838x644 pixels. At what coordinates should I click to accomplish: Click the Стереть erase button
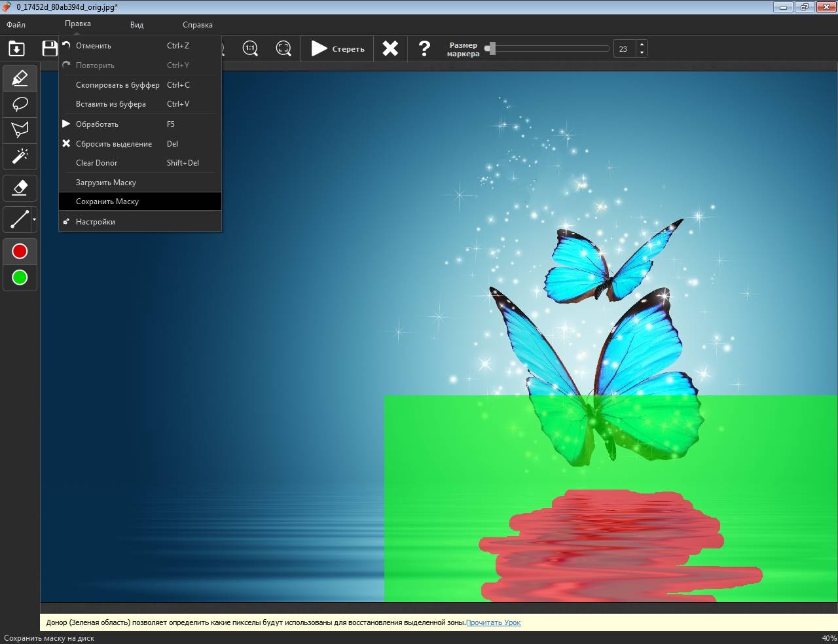point(338,48)
